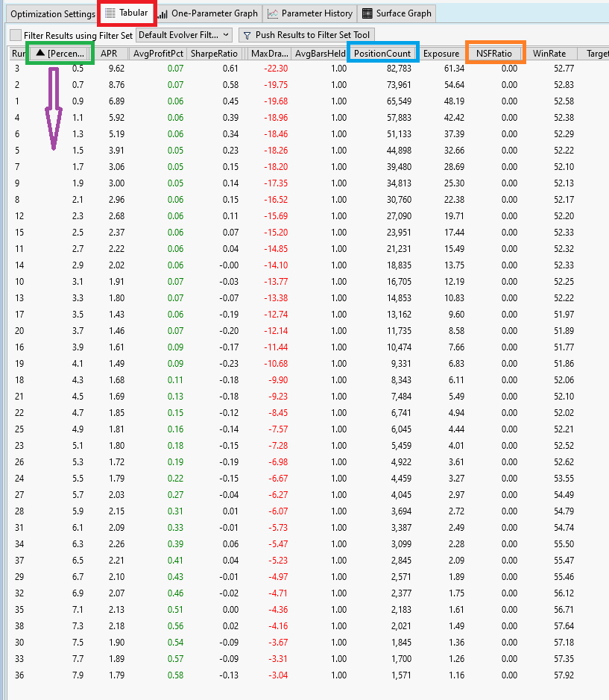Sort by the Run column header
The width and height of the screenshot is (609, 700).
[18, 54]
